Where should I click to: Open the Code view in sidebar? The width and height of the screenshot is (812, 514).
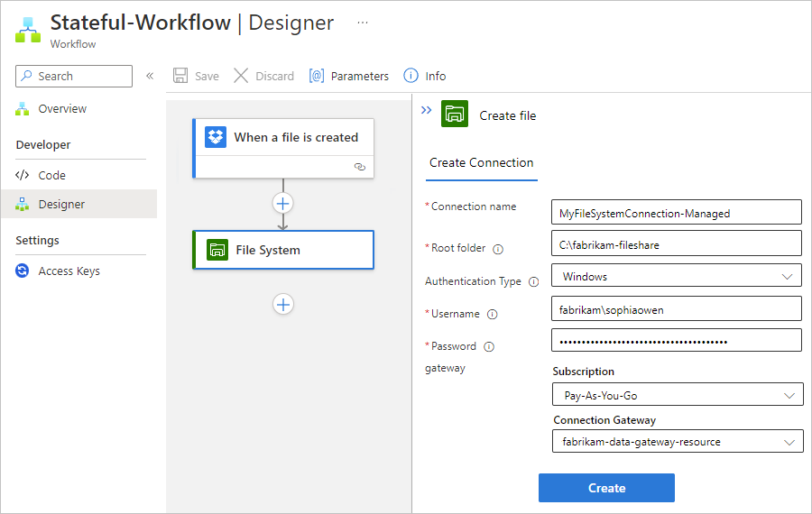coord(51,176)
